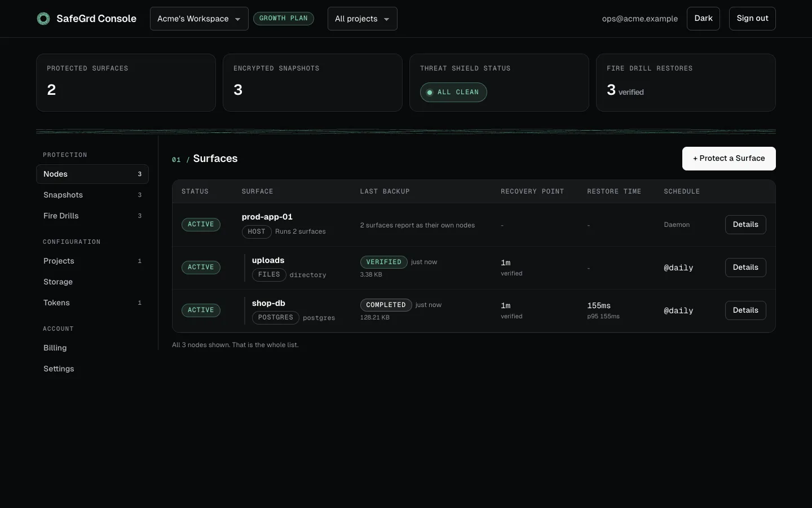Click the prod-app-01 surface name
Viewport: 812px width, 508px height.
coord(267,217)
